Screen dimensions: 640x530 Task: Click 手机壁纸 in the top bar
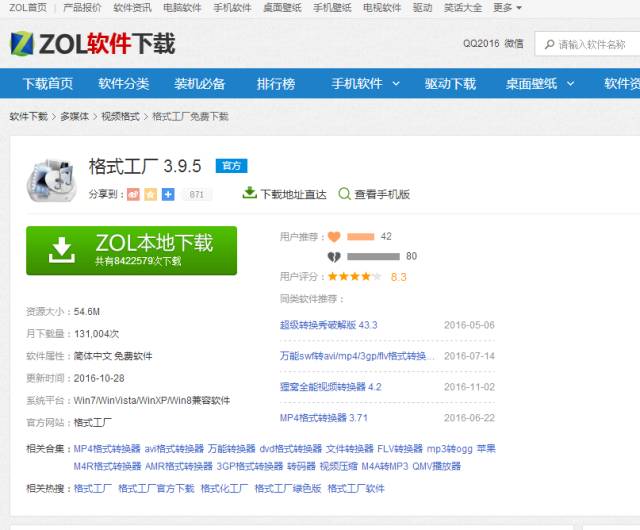click(x=332, y=7)
